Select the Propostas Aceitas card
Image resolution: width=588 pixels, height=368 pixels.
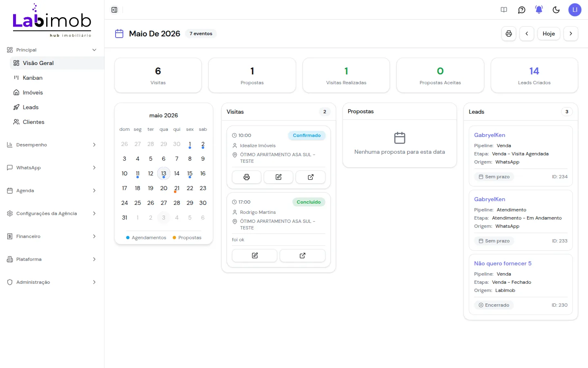(440, 75)
